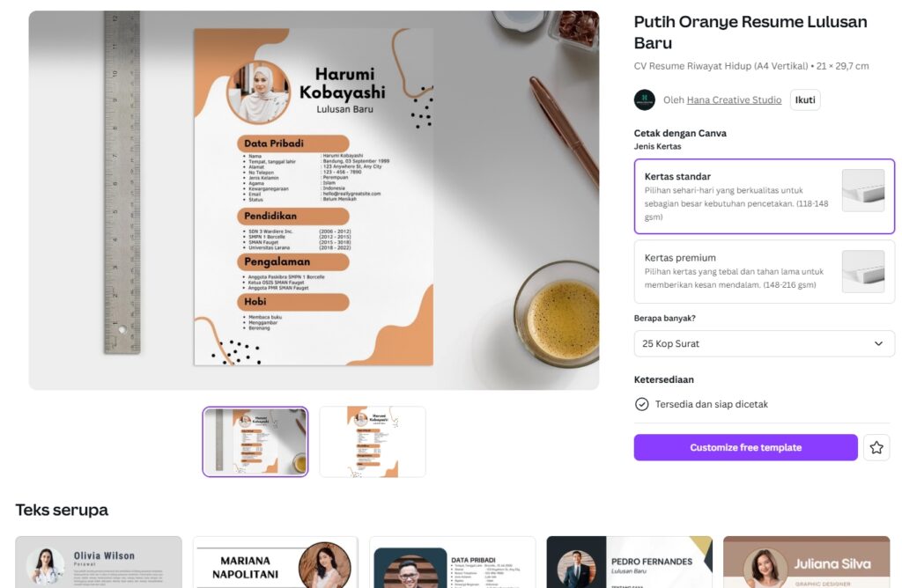This screenshot has height=588, width=902.
Task: Open Olivia Wilson similar template
Action: [99, 562]
